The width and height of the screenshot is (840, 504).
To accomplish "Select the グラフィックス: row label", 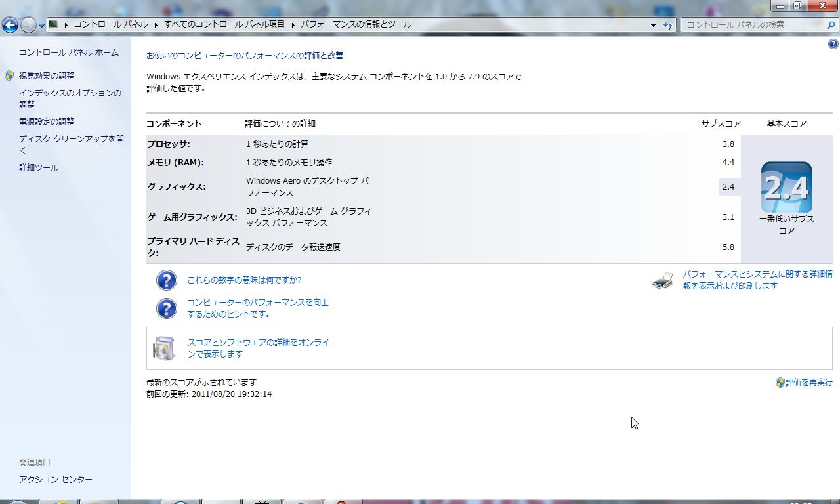I will (177, 187).
